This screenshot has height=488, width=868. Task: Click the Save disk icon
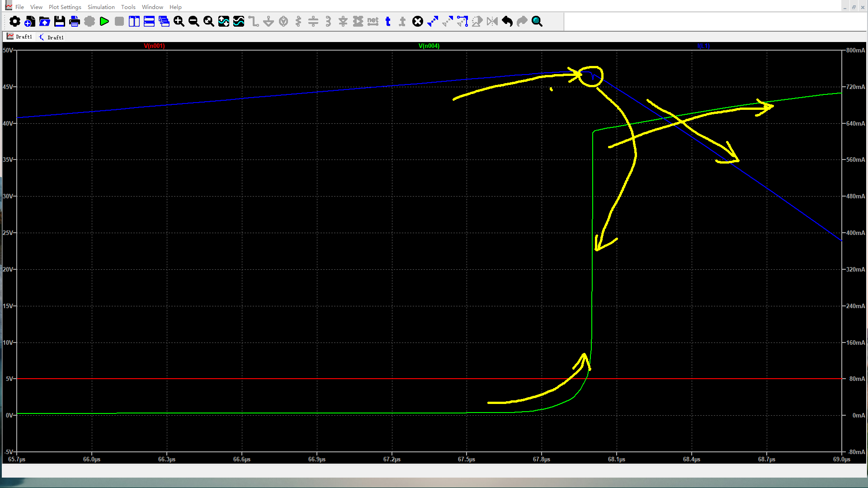coord(60,21)
